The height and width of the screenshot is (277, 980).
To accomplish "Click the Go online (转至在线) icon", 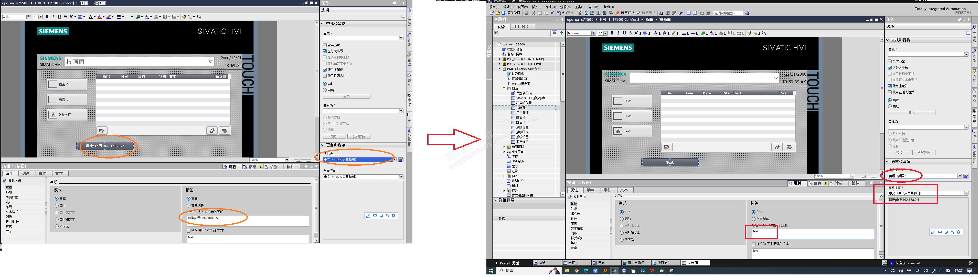I will point(617,13).
